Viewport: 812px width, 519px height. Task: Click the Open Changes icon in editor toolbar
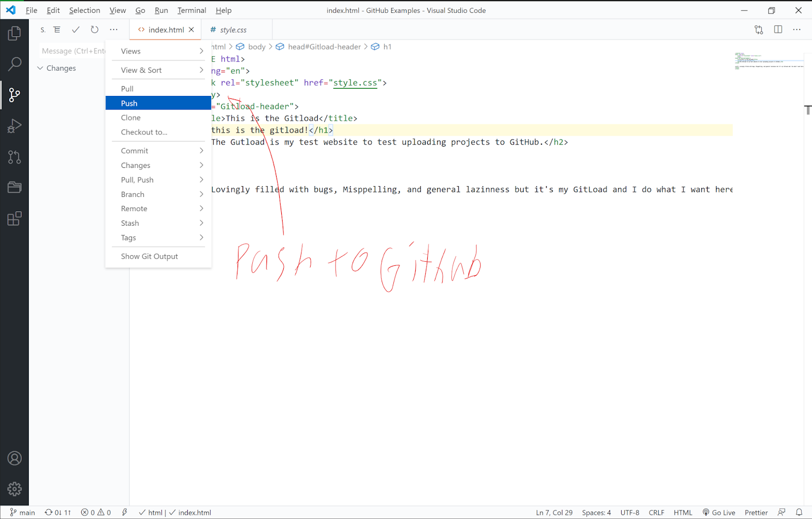click(759, 30)
